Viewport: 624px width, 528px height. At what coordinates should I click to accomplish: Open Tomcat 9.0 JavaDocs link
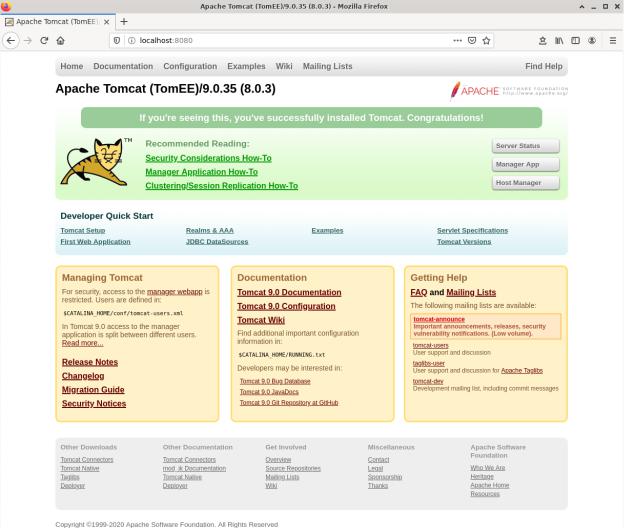point(269,392)
